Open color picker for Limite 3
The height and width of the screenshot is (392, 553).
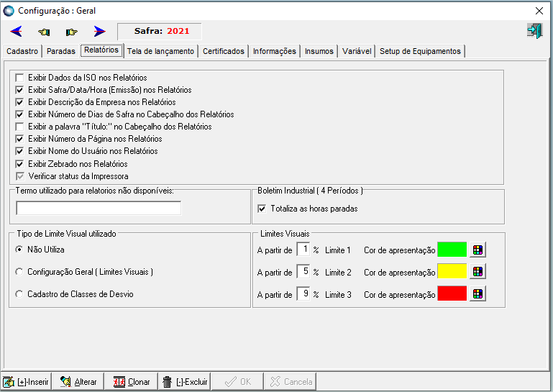pyautogui.click(x=477, y=294)
